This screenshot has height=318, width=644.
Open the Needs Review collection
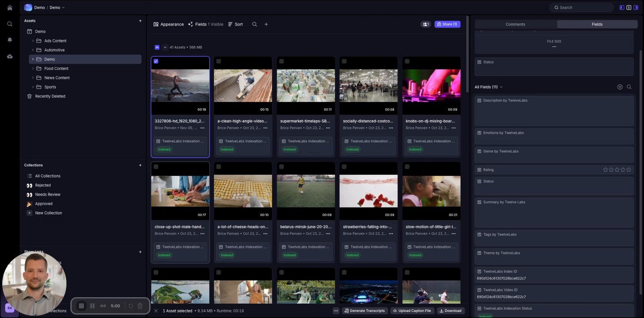pos(48,195)
